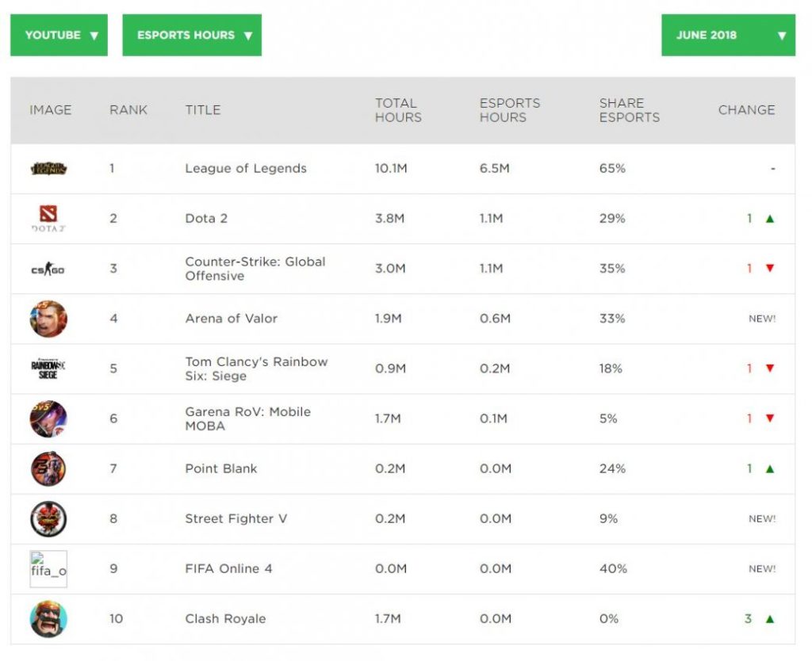Expand the Esports Hours metric dropdown
Screen dimensions: 812x661
pyautogui.click(x=192, y=36)
